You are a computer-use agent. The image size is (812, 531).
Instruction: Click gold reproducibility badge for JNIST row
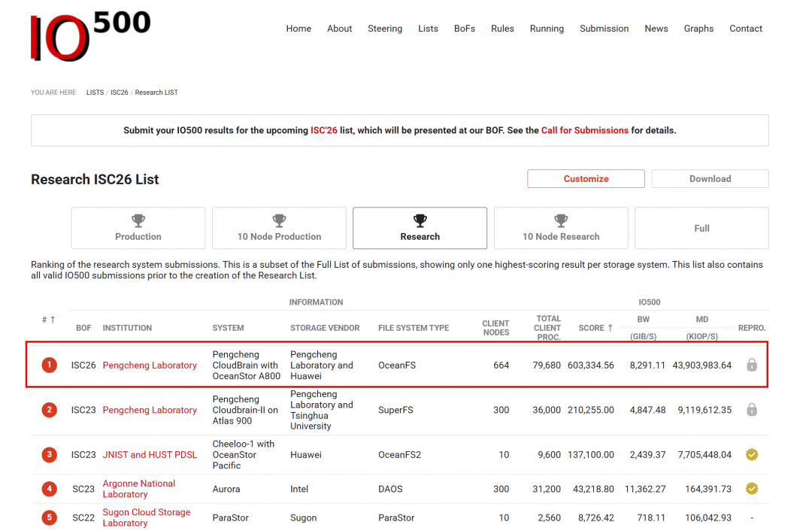click(x=751, y=454)
